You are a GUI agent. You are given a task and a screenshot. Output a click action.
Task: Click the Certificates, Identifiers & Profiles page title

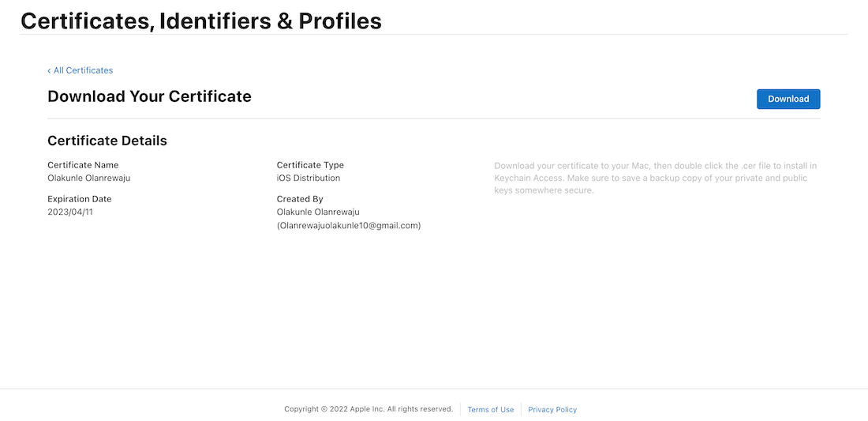pyautogui.click(x=201, y=21)
